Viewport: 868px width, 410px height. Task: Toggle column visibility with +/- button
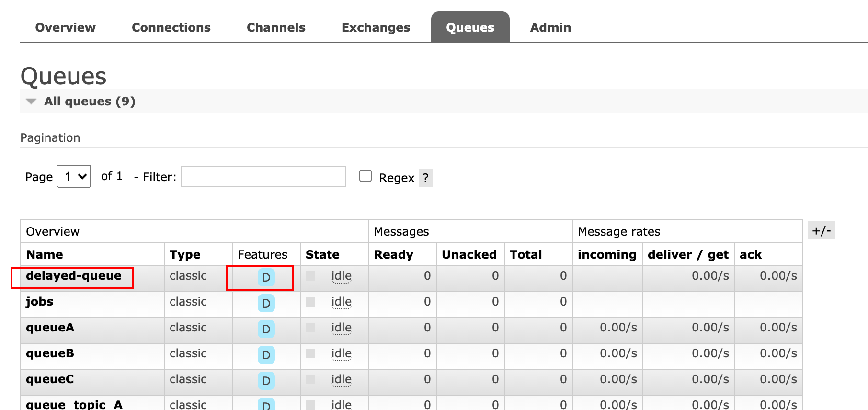point(821,231)
